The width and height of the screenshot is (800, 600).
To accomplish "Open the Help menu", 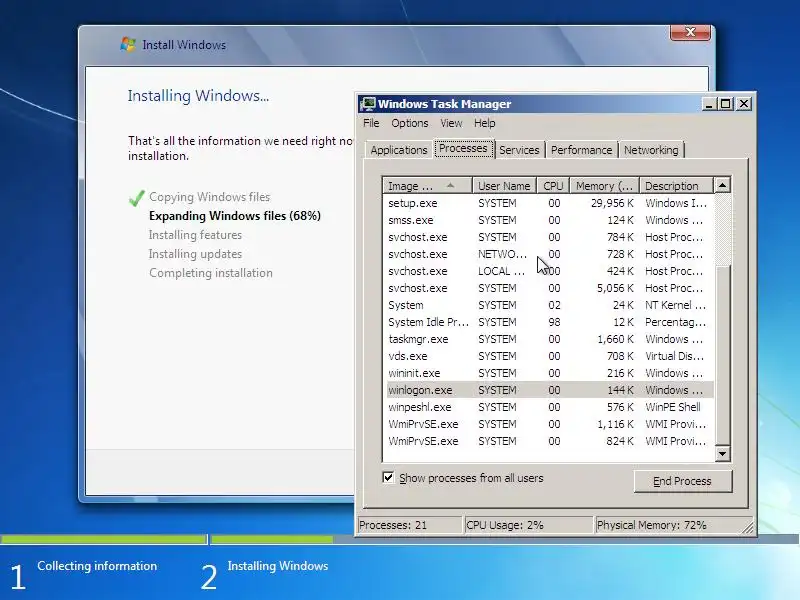I will pyautogui.click(x=484, y=123).
